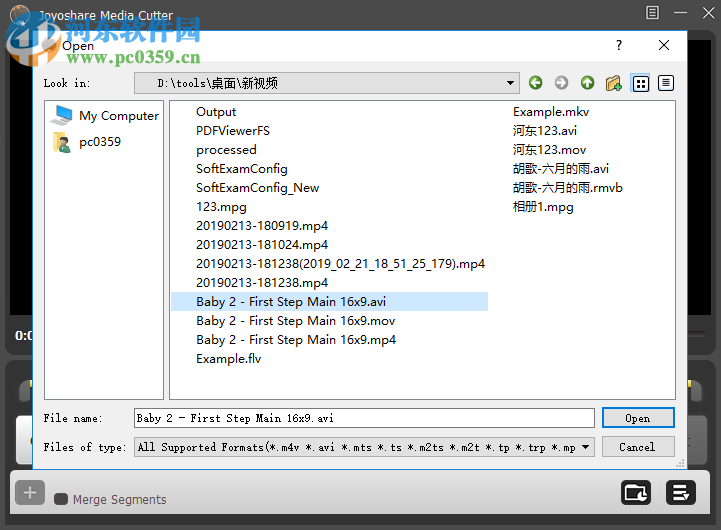This screenshot has height=530, width=721.
Task: Select My Computer in sidebar
Action: tap(104, 115)
